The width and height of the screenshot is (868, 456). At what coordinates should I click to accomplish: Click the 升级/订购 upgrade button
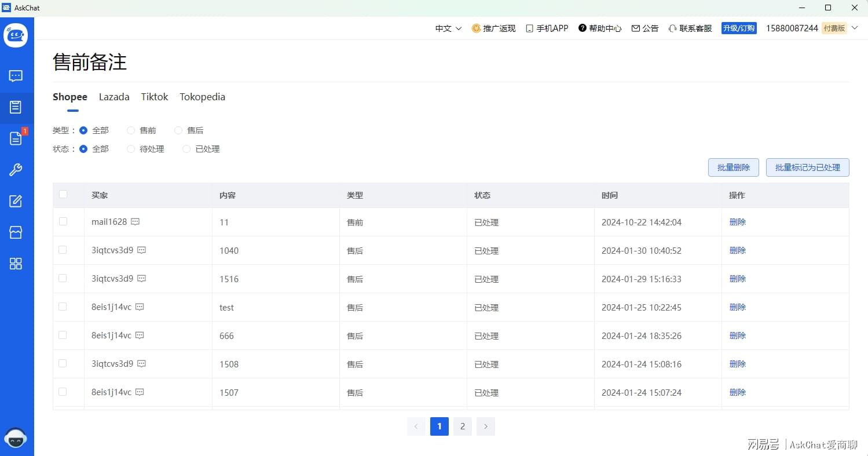pos(739,28)
